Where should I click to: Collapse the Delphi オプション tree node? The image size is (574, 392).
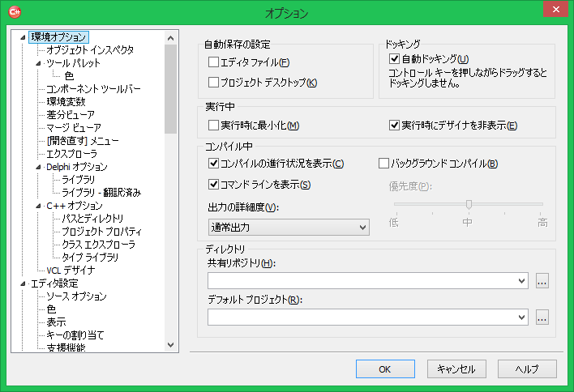pos(38,167)
